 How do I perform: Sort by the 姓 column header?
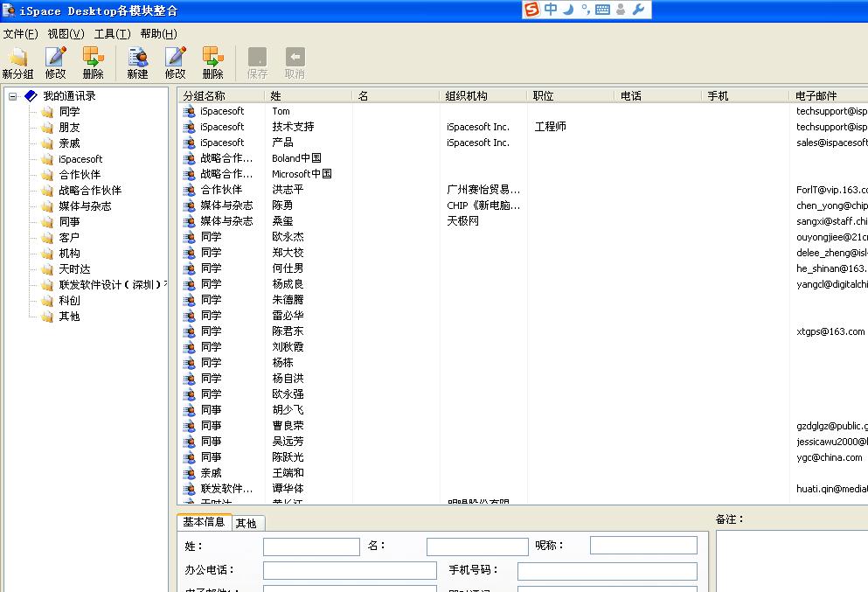coord(308,96)
